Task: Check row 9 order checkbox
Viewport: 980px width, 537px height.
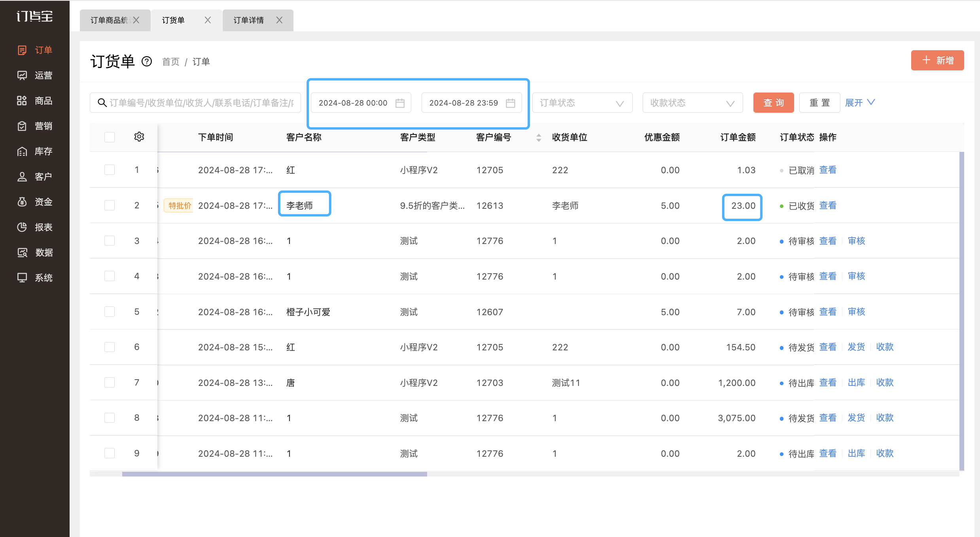Action: click(x=110, y=453)
